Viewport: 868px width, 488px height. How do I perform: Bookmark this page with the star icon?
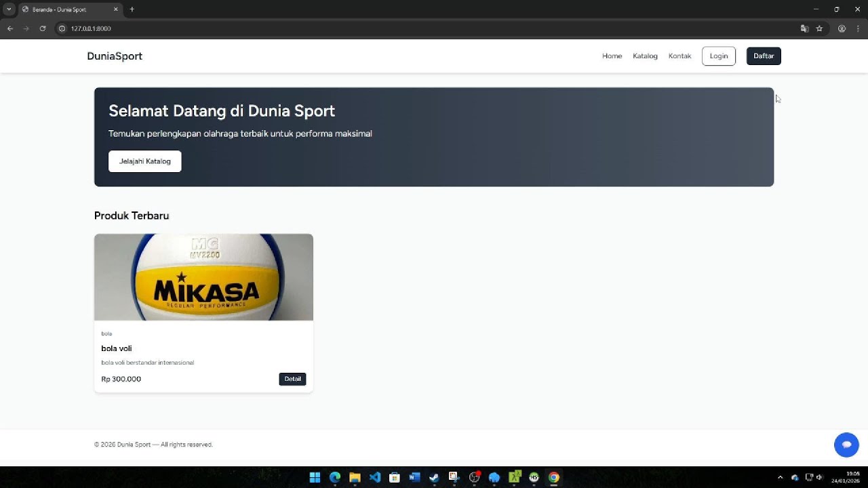(819, 28)
